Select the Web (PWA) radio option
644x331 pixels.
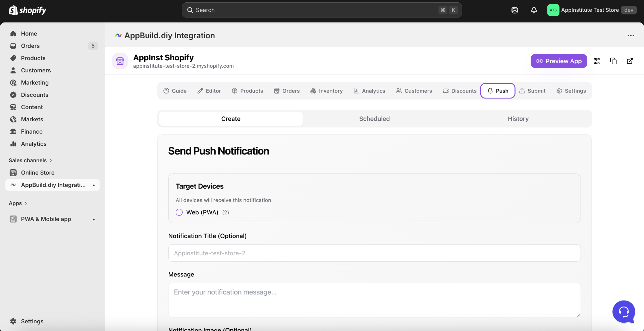(179, 212)
